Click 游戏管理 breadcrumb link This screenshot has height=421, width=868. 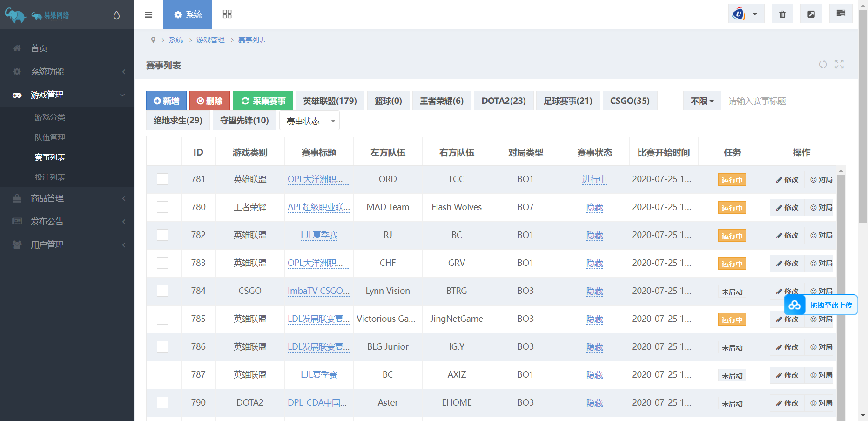210,40
